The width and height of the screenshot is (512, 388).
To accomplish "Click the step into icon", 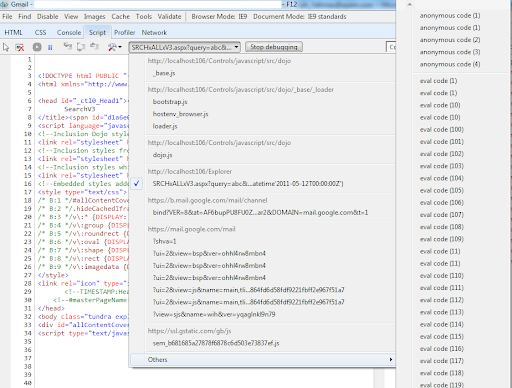I will point(68,47).
